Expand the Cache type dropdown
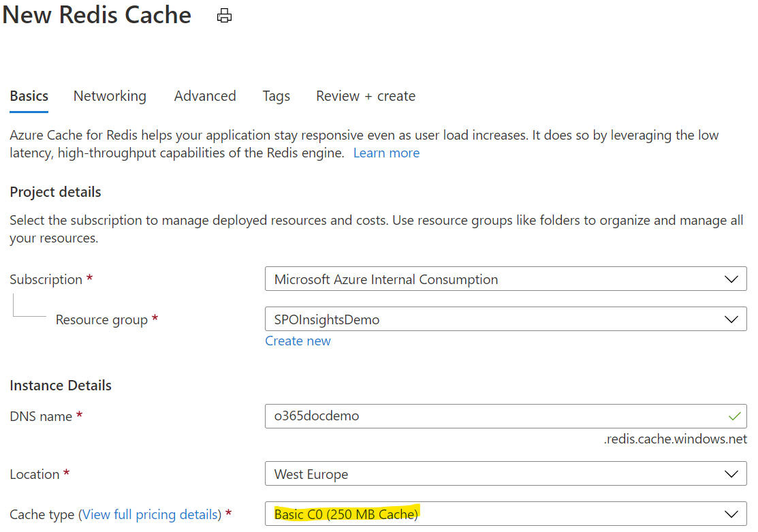This screenshot has width=758, height=532. coord(505,514)
